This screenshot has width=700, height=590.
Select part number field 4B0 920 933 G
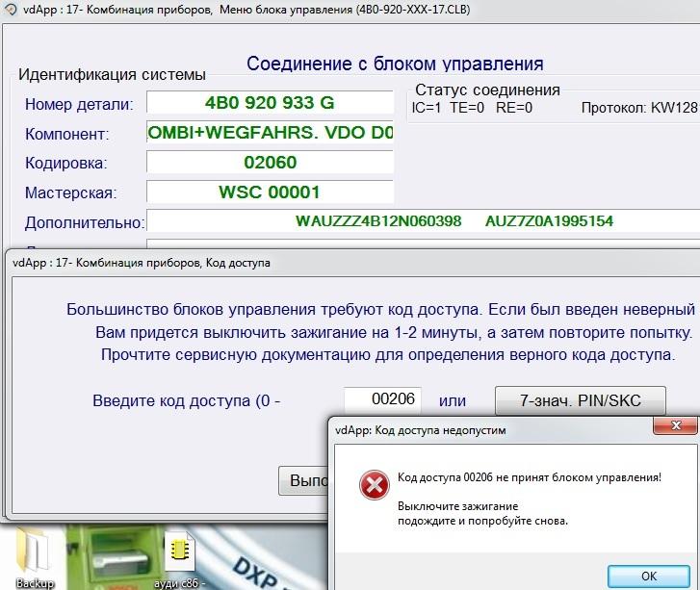tap(271, 103)
